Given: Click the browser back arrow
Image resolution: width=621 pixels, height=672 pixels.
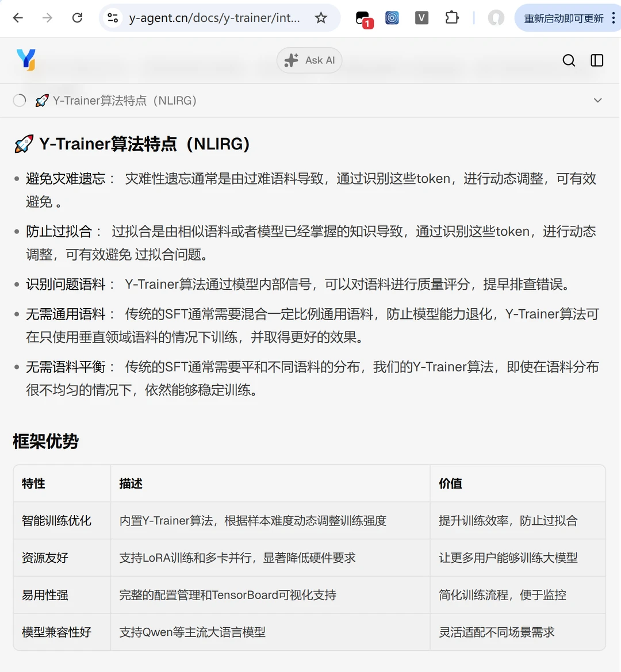Looking at the screenshot, I should pyautogui.click(x=18, y=17).
